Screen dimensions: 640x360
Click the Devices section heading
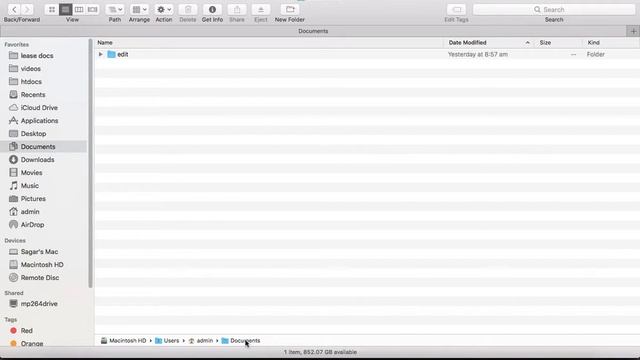coord(15,241)
